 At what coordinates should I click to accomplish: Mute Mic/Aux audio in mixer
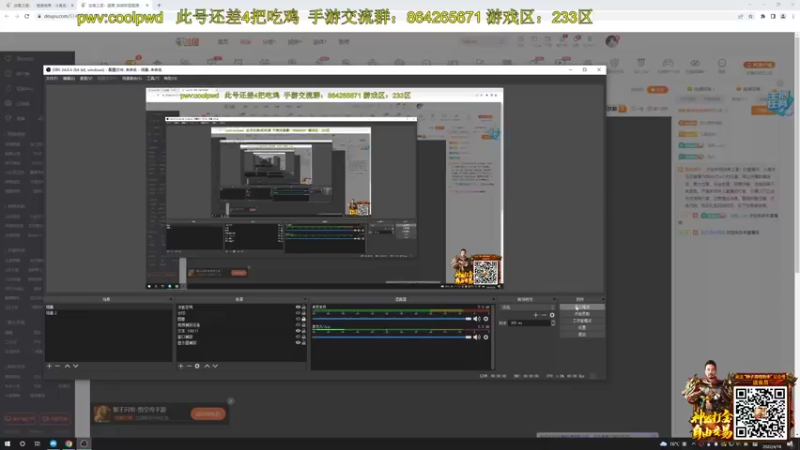[477, 337]
